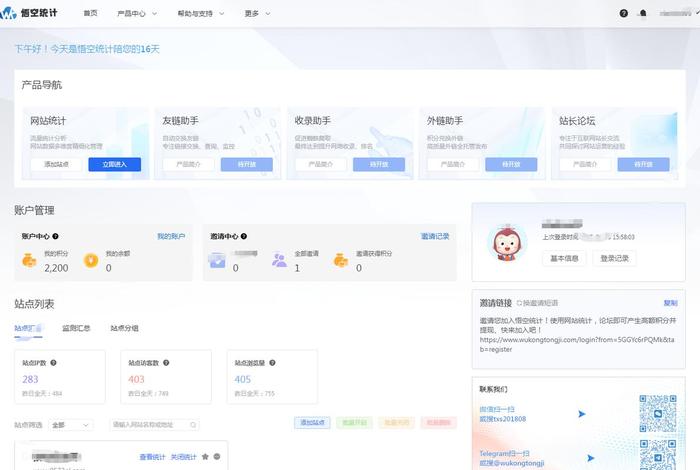Open the 站点筛选 全部 dropdown
Image resolution: width=700 pixels, height=470 pixels.
71,425
